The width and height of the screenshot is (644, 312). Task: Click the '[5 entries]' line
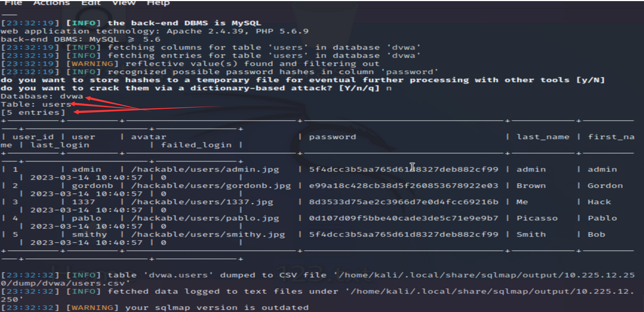click(x=33, y=112)
